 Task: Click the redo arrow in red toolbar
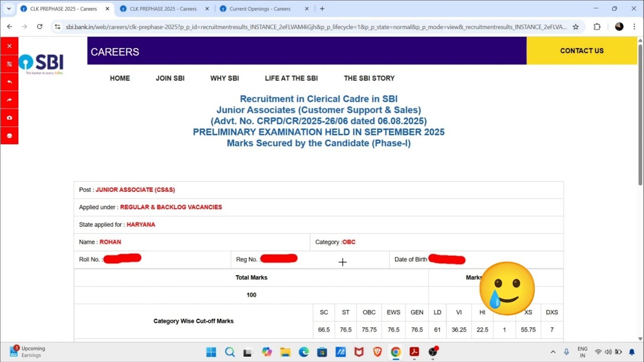(x=9, y=100)
